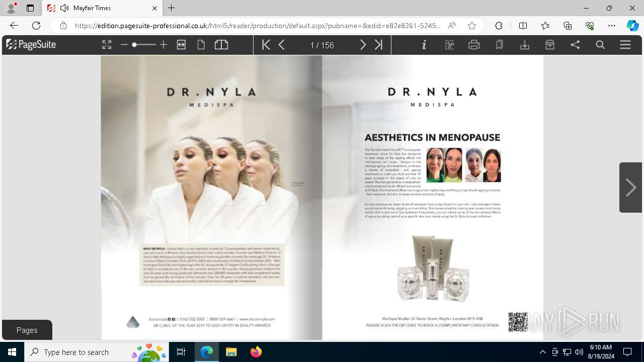Viewport: 644px width, 362px height.
Task: Open the crop or clipping tool
Action: [x=449, y=45]
